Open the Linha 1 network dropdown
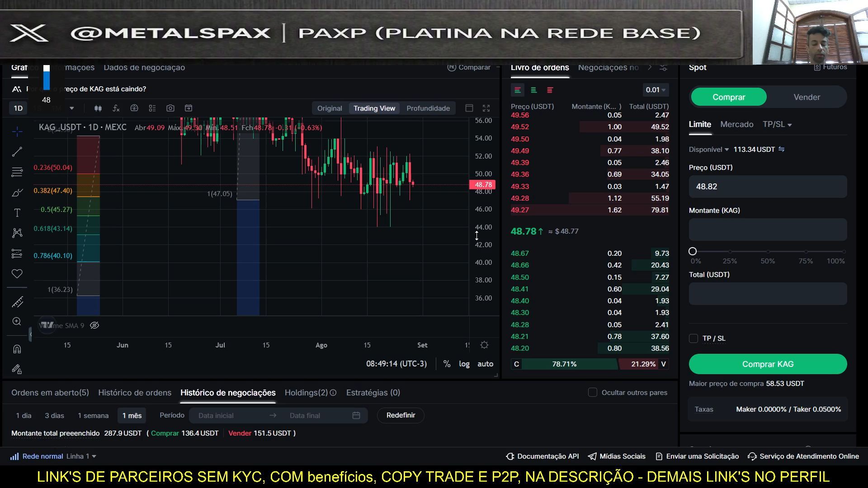Screen dimensions: 868x488 pyautogui.click(x=81, y=457)
